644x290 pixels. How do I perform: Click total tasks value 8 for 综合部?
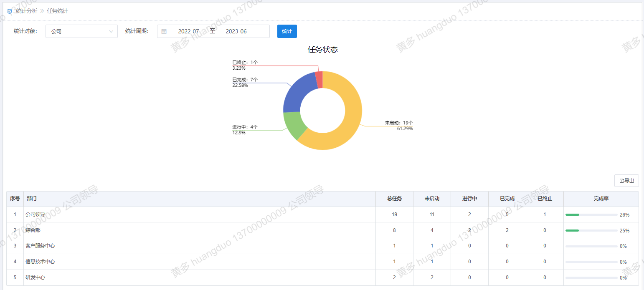click(394, 230)
